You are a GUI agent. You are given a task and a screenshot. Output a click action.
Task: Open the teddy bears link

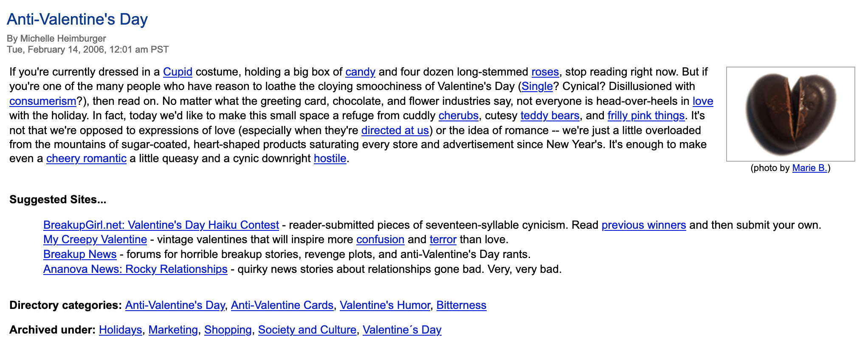click(x=550, y=115)
